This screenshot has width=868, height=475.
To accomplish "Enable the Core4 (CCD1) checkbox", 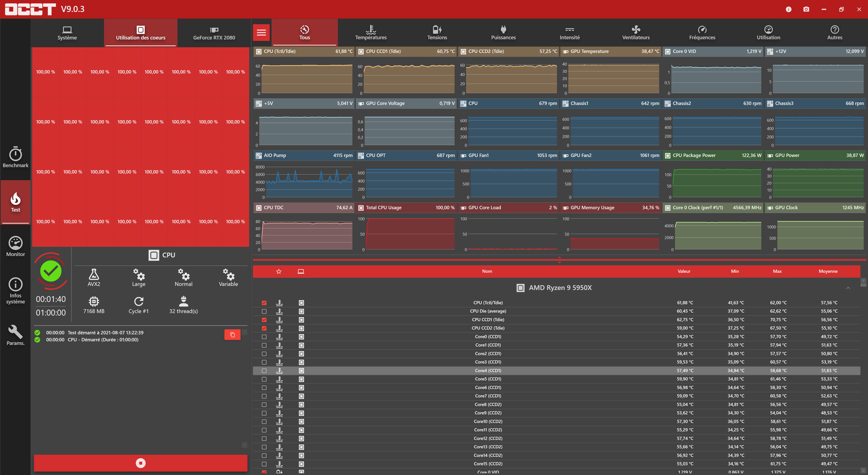I will [x=264, y=370].
